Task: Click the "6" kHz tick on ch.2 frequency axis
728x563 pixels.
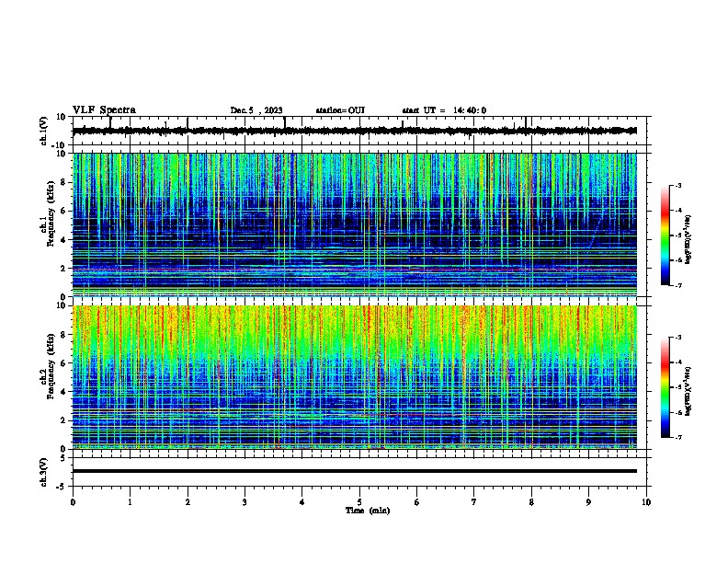Action: (63, 363)
